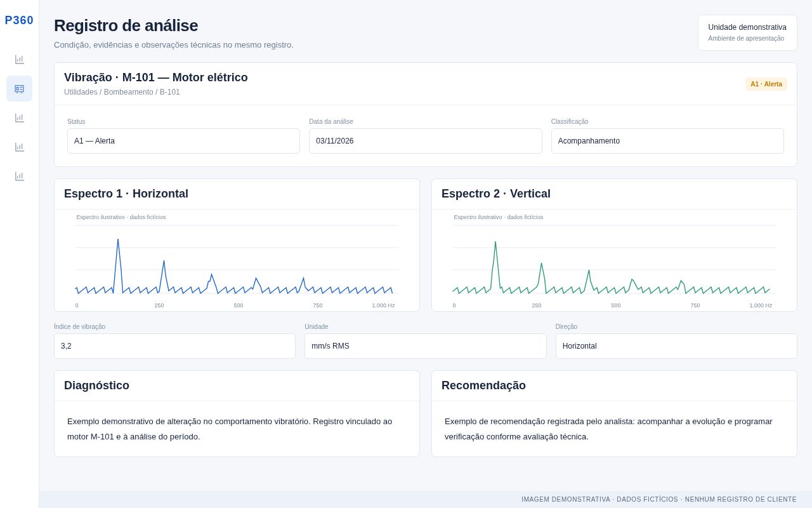Image resolution: width=812 pixels, height=508 pixels.
Task: Click the Vibração · M-101 — Motor elétrico heading
Action: click(156, 77)
